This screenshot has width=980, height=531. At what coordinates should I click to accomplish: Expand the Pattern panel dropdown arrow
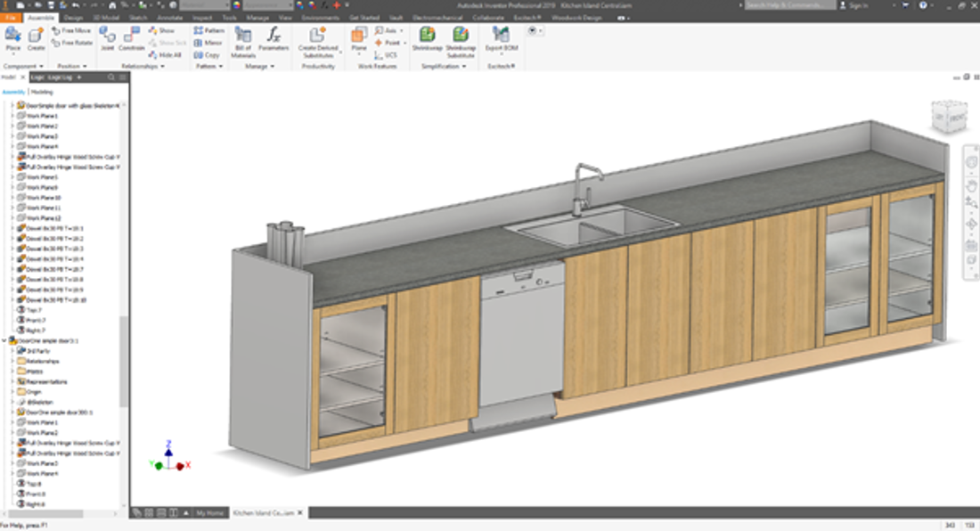tap(220, 65)
